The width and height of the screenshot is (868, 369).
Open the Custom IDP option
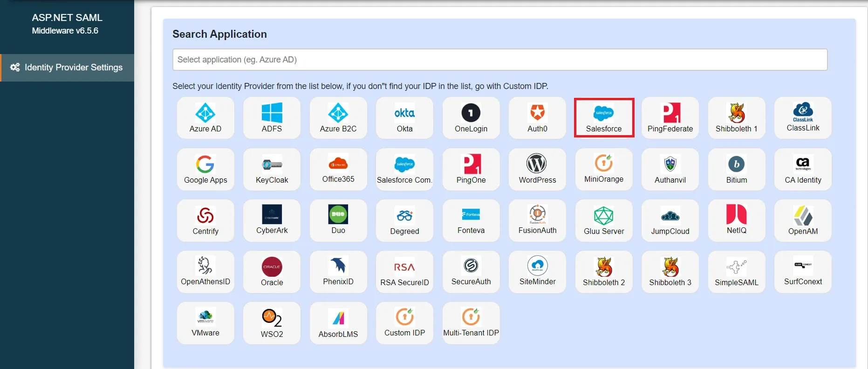[x=404, y=323]
